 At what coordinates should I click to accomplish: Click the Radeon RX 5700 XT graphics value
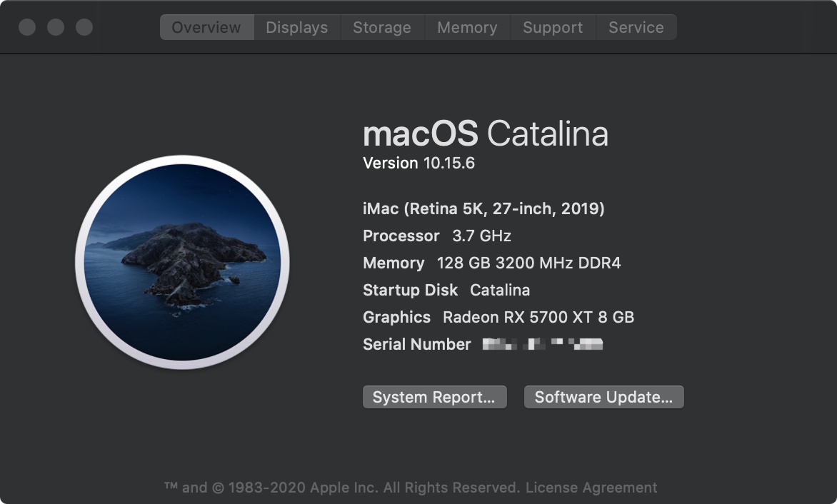[x=538, y=318]
